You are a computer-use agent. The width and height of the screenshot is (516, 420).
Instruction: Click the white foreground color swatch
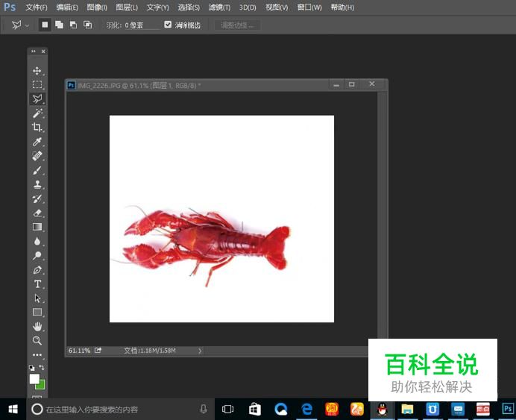click(34, 379)
